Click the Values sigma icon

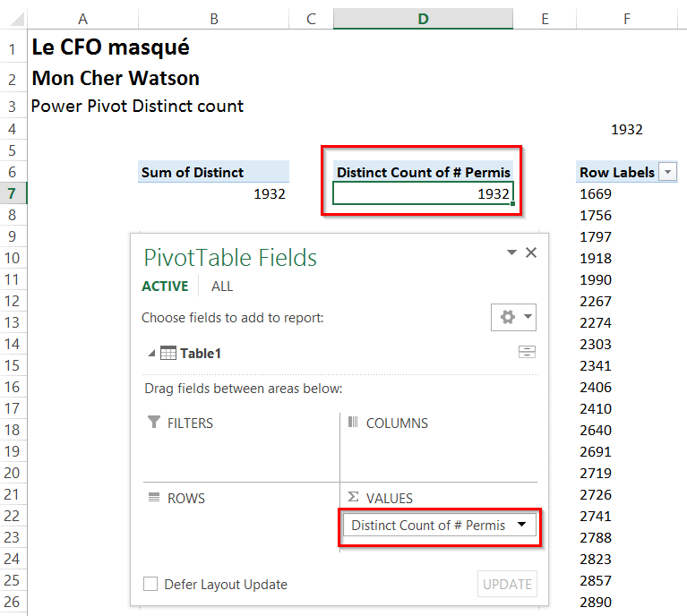(x=353, y=498)
